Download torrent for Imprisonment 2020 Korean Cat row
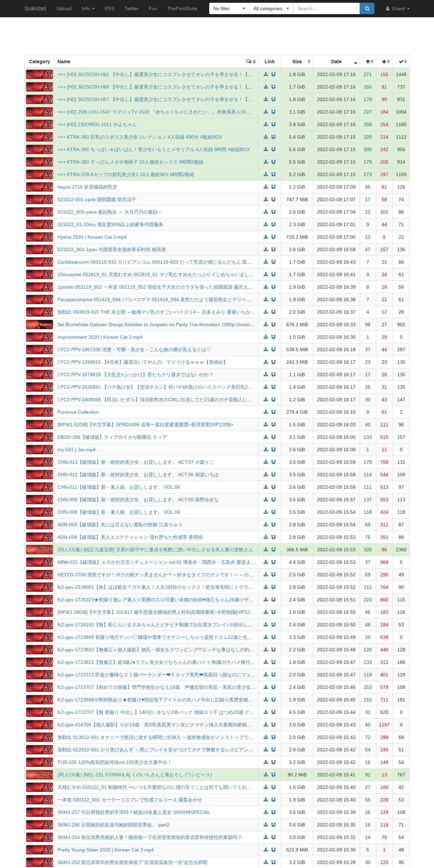 click(x=266, y=337)
